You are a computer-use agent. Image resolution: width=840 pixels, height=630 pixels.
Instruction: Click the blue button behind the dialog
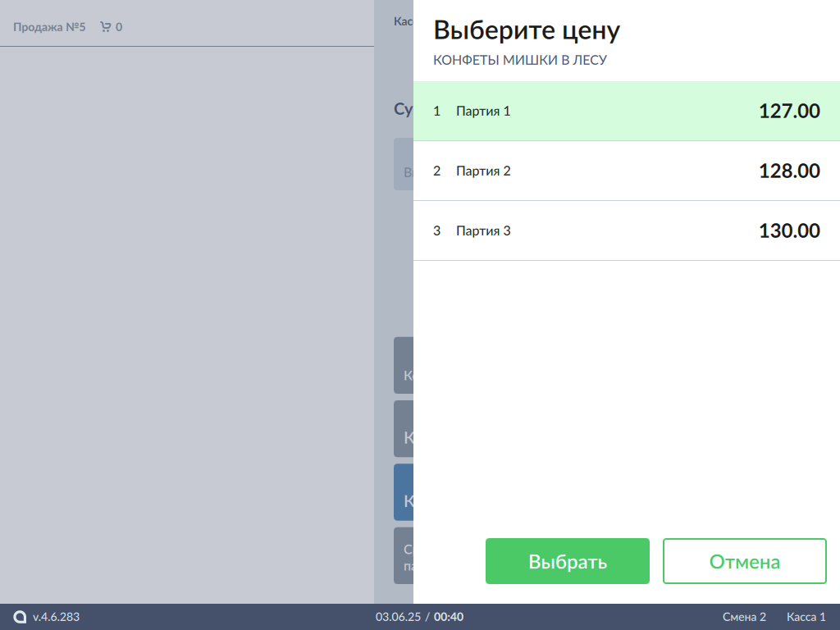[403, 492]
